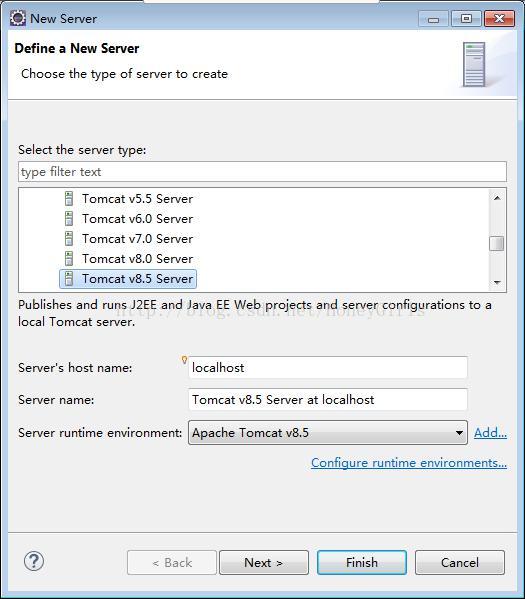This screenshot has width=525, height=599.
Task: Click the Tomcat v7.0 Server icon
Action: tap(69, 238)
